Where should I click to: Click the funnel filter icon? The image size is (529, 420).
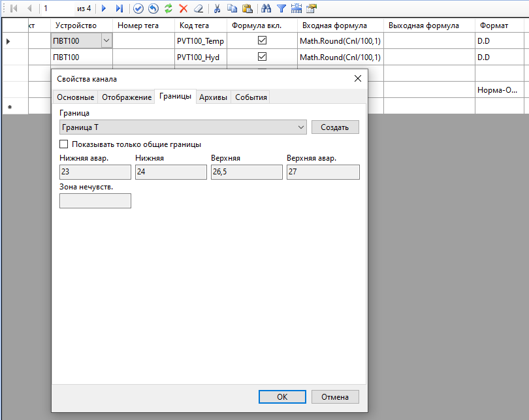point(281,8)
